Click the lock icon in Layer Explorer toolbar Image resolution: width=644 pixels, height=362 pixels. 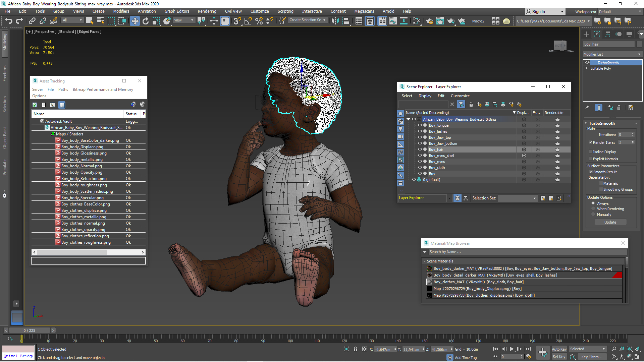[x=471, y=105]
